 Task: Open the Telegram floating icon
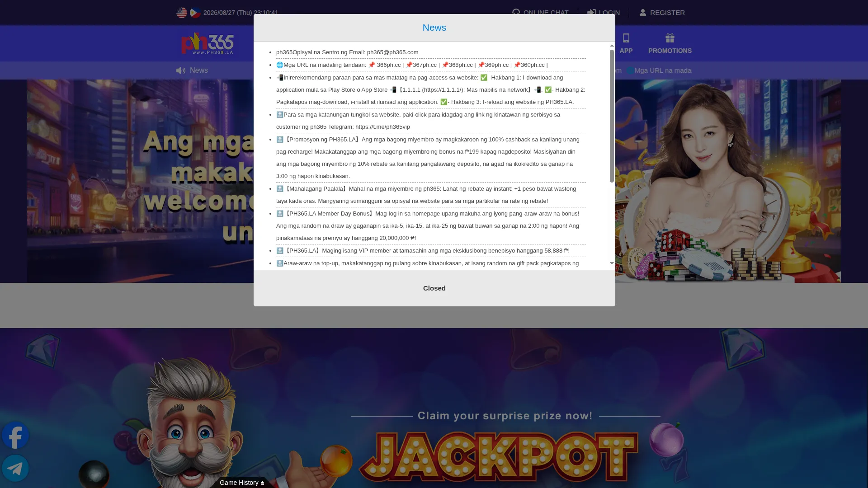15,468
